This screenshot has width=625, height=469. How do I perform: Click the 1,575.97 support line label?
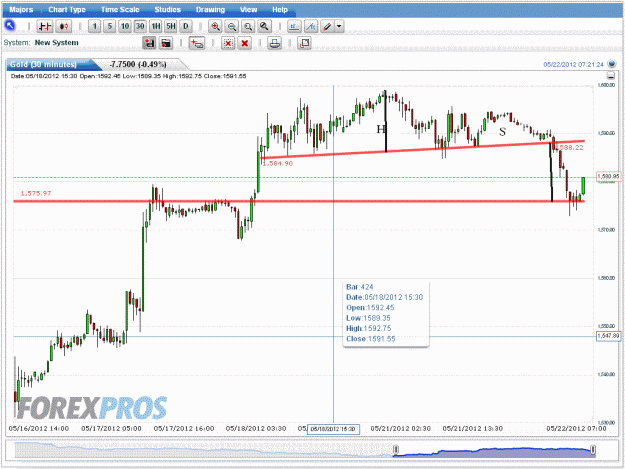pos(36,193)
